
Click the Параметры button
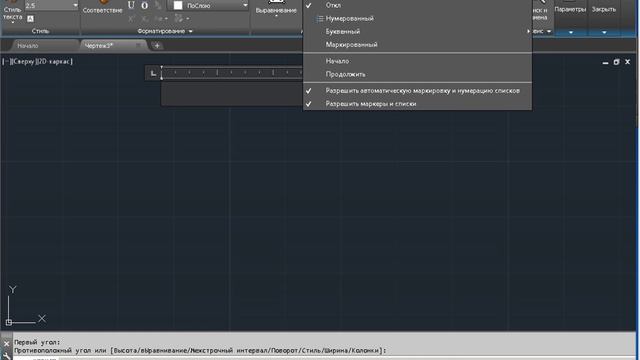(570, 9)
